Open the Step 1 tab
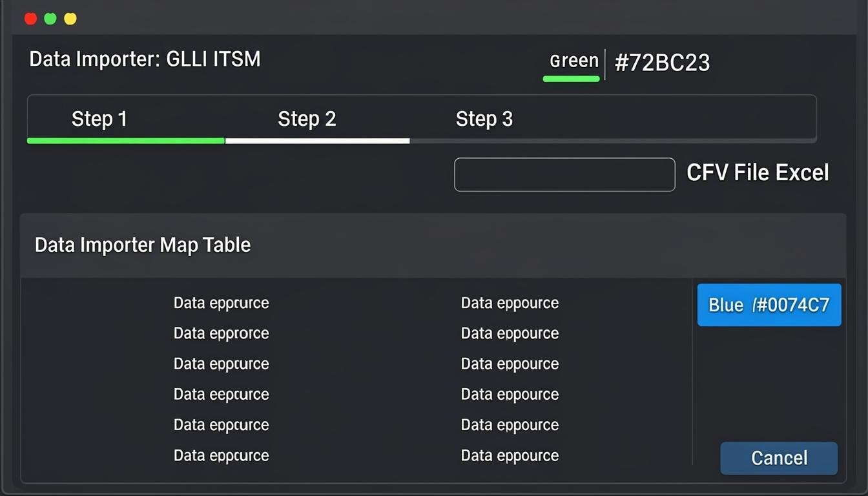 point(99,119)
